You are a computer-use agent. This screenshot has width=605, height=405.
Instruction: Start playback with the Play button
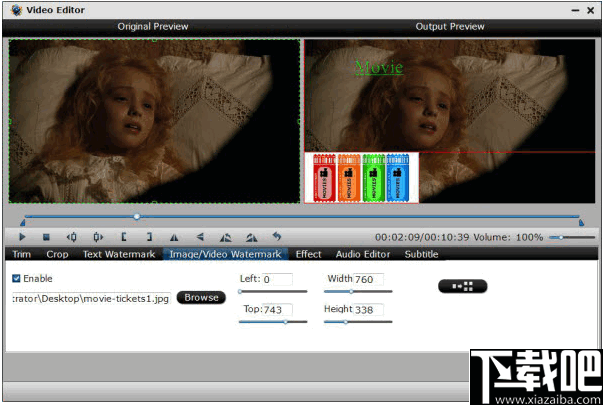pos(22,237)
